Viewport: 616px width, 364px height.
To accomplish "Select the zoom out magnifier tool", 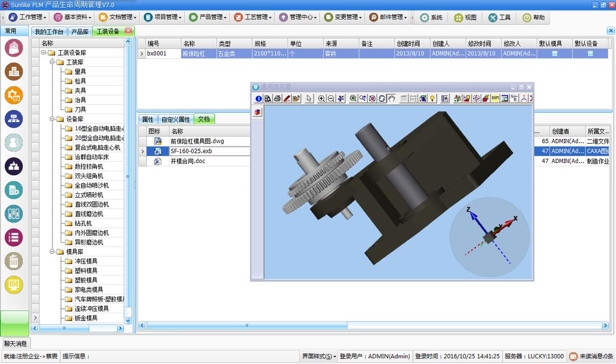I will point(331,98).
